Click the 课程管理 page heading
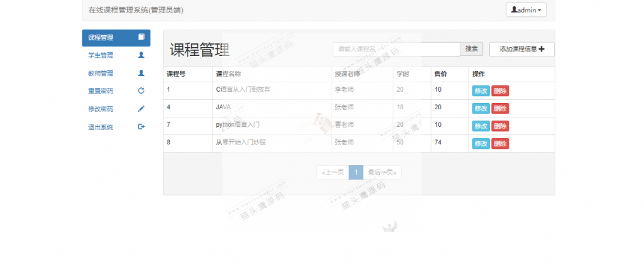Image resolution: width=644 pixels, height=265 pixels. [199, 50]
